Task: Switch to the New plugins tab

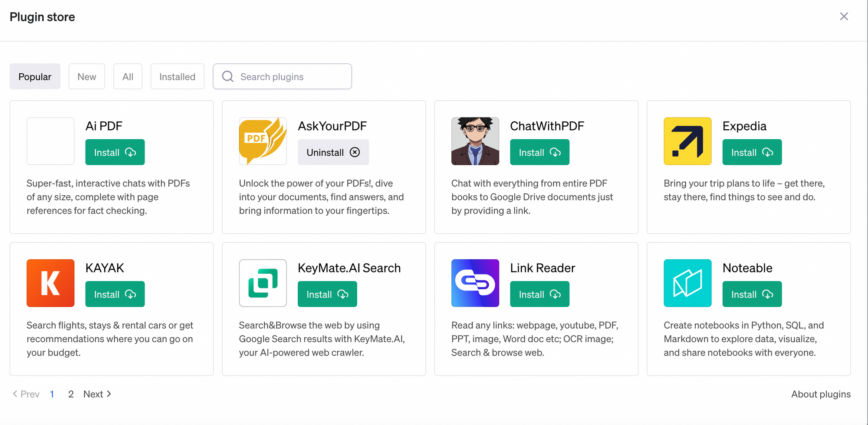Action: (x=87, y=76)
